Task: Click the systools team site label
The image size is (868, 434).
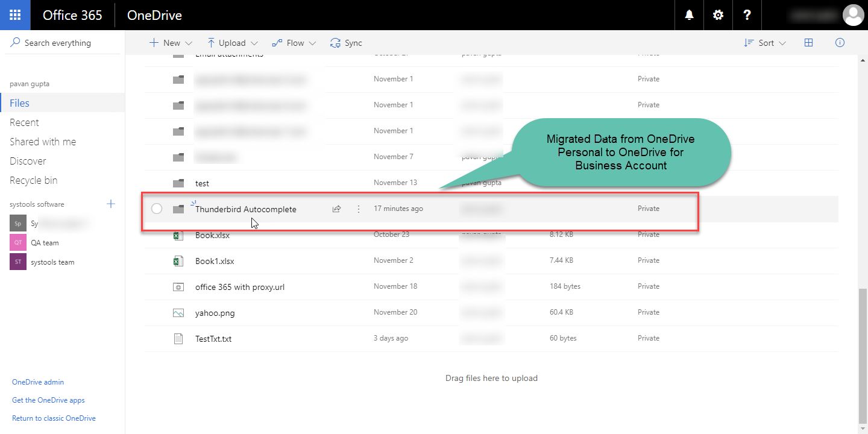Action: 52,262
